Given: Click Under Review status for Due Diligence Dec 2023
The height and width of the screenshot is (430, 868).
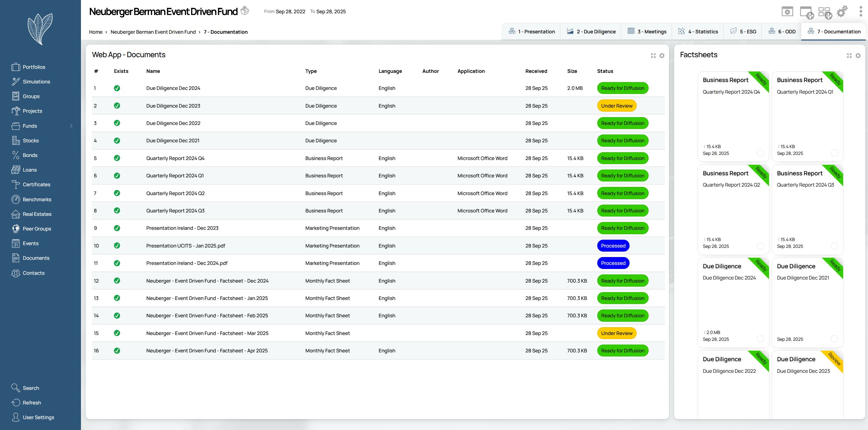Looking at the screenshot, I should pos(616,106).
